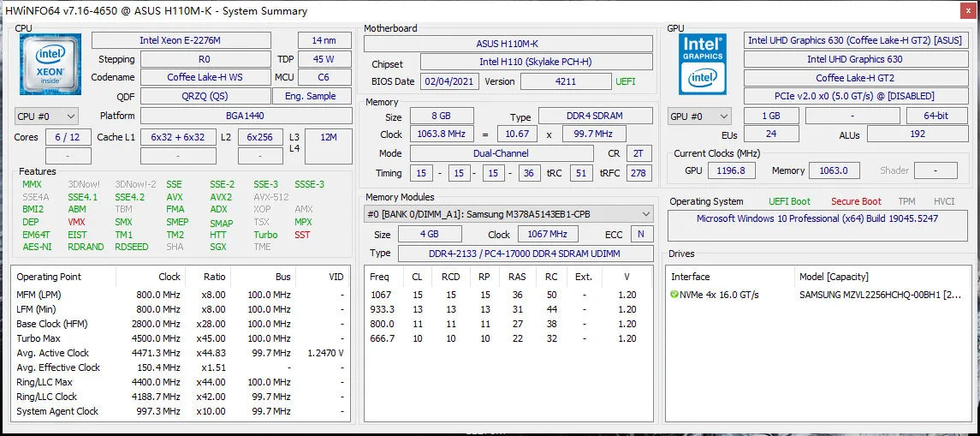This screenshot has height=436, width=980.
Task: Click the TPM status label
Action: (x=907, y=201)
